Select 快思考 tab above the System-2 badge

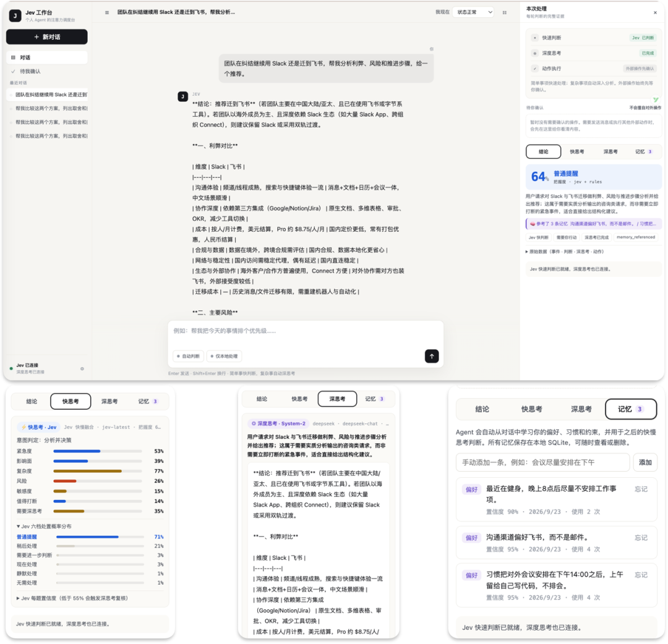point(299,399)
